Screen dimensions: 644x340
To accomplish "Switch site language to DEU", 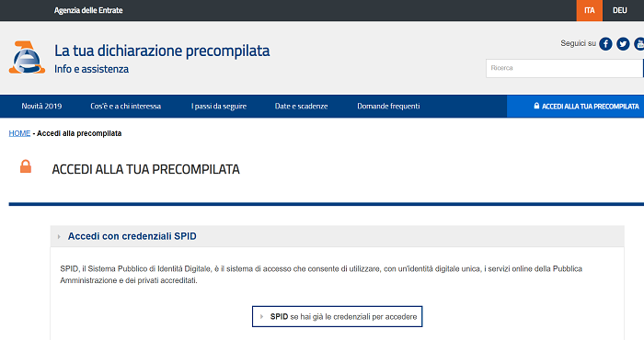I will pos(620,10).
